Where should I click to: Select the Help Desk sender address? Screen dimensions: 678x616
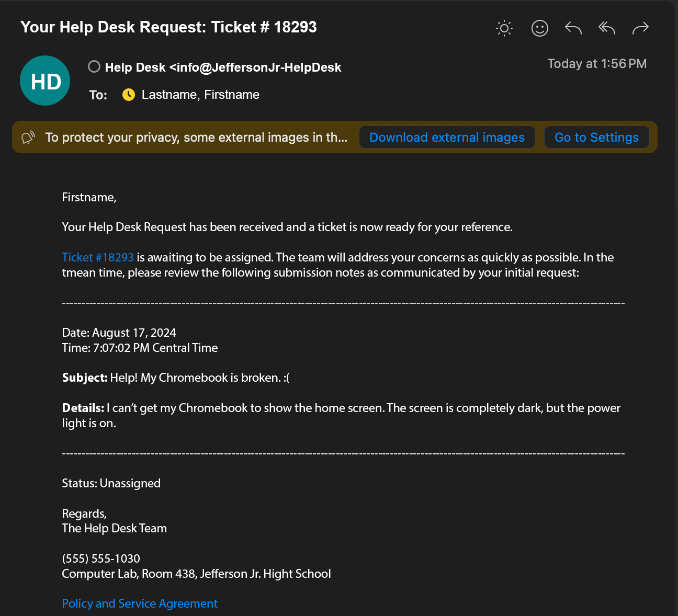pos(223,67)
